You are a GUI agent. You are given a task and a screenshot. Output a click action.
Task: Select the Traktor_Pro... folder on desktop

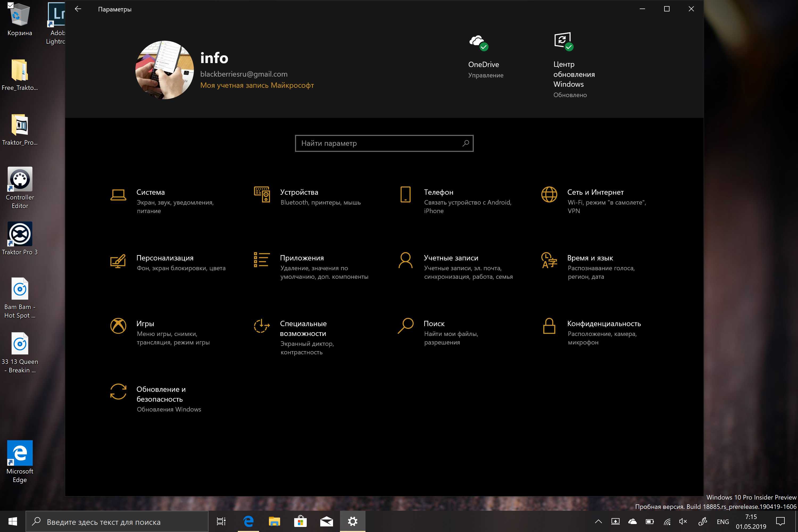tap(20, 130)
